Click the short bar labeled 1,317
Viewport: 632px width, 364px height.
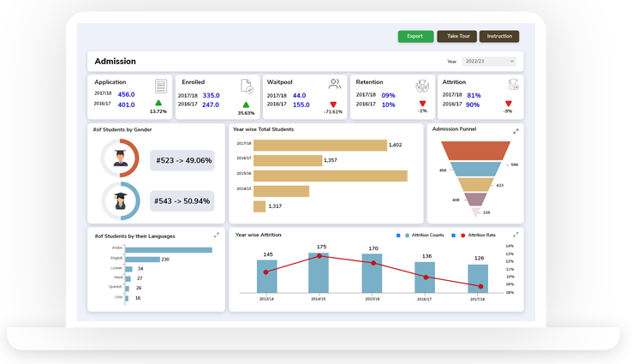(x=259, y=206)
